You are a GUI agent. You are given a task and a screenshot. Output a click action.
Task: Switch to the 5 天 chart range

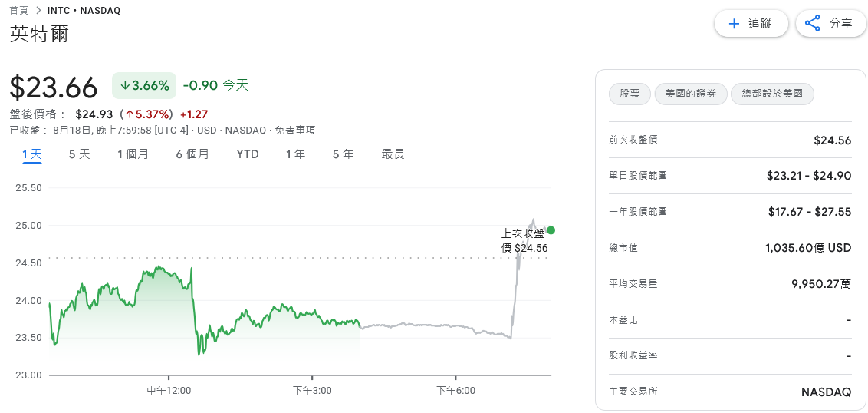click(79, 154)
